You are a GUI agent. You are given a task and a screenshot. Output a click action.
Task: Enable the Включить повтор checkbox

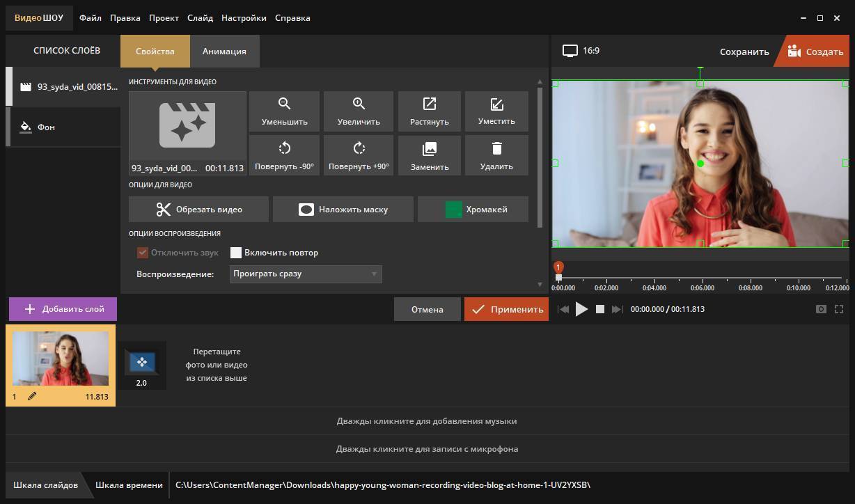[x=236, y=253]
